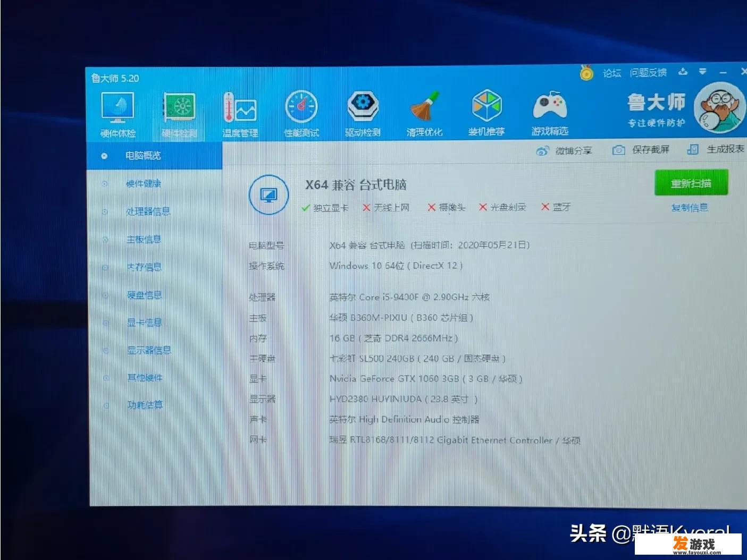Click the HYD2380 monitor value

point(403,399)
